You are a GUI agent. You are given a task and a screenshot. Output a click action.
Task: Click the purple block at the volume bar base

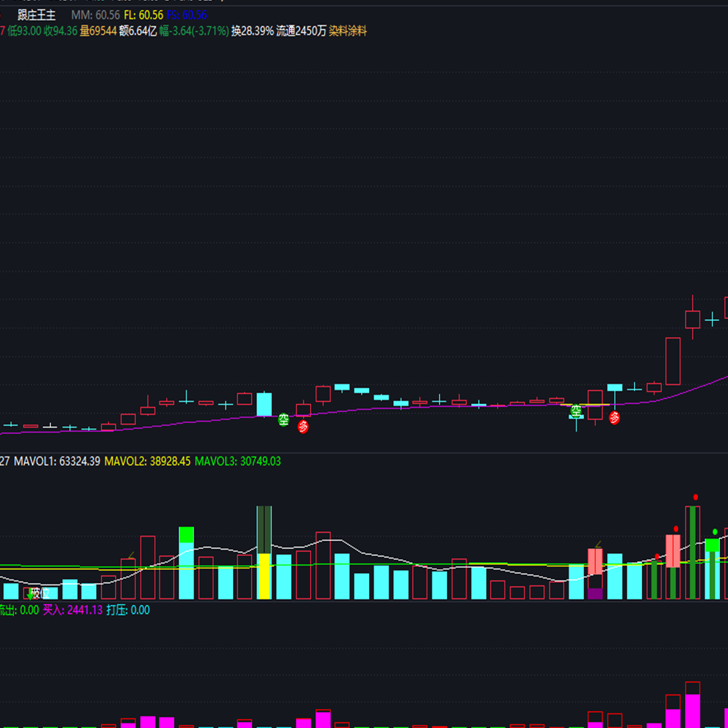click(595, 594)
